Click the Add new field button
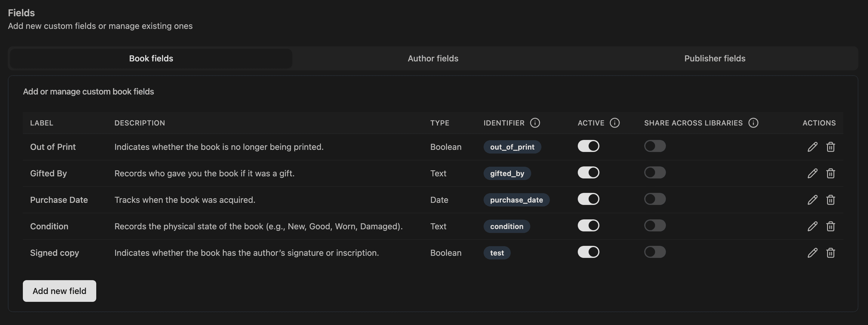The height and width of the screenshot is (325, 868). coord(59,291)
